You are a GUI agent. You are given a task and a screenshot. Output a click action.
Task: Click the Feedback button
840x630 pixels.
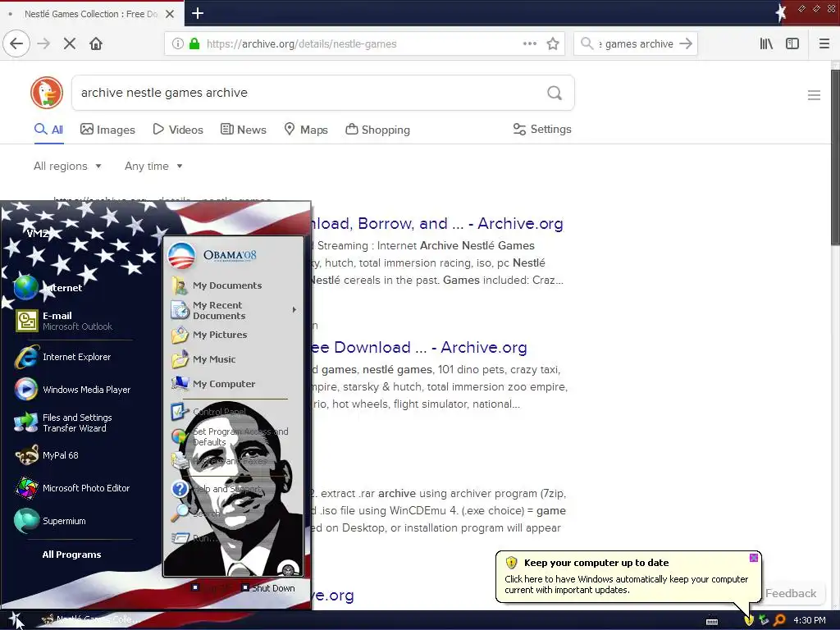(x=791, y=593)
